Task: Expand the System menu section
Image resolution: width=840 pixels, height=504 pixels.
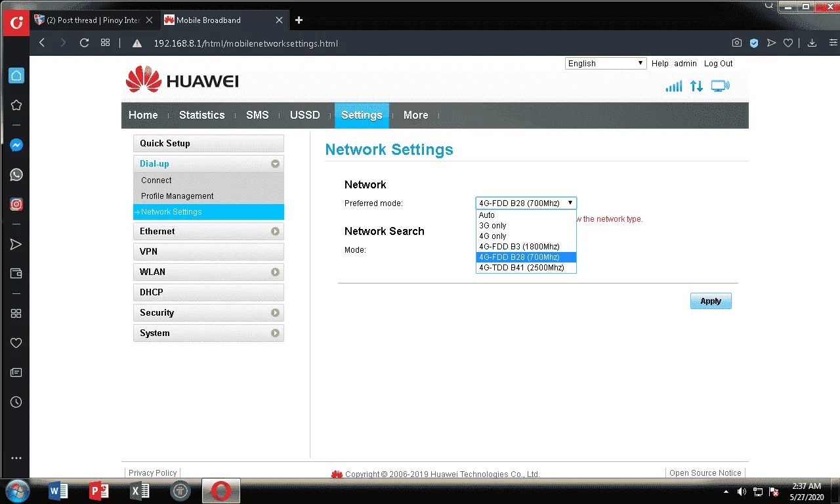Action: point(209,333)
